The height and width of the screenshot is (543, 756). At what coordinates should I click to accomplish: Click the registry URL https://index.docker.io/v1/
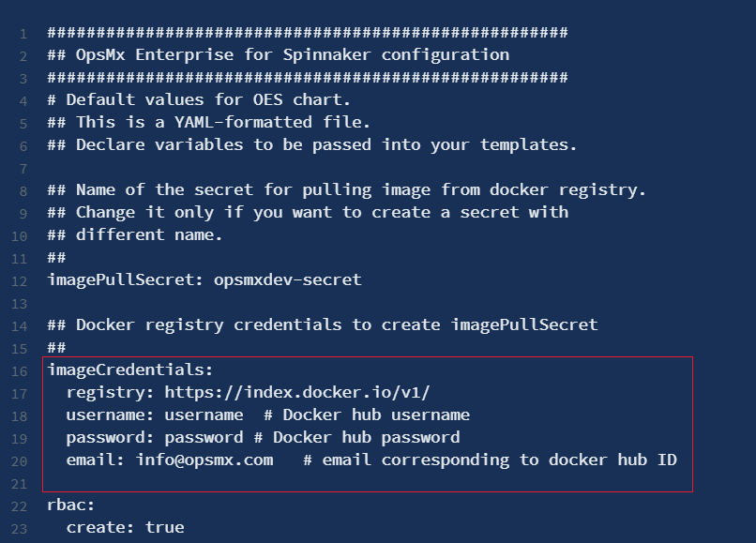coord(297,392)
